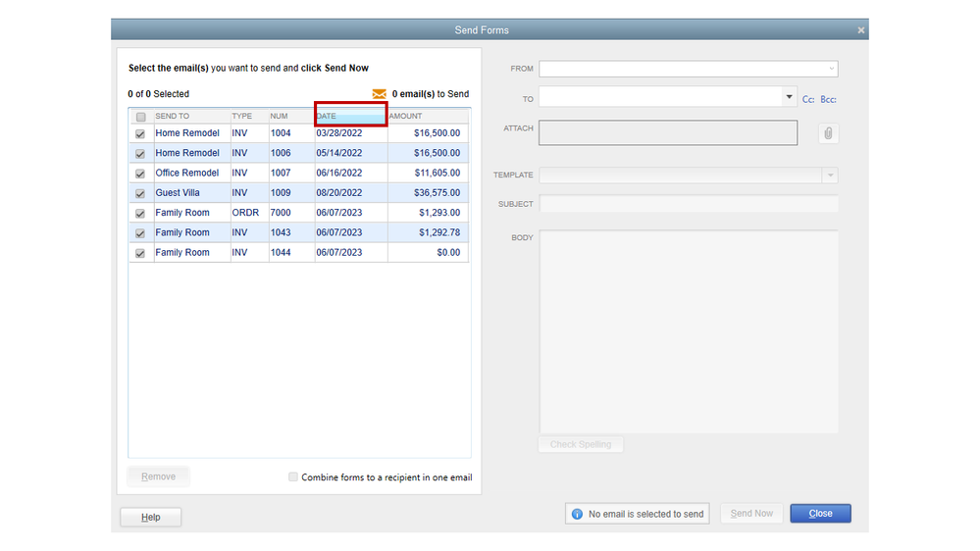Click the Remove button

tap(158, 476)
